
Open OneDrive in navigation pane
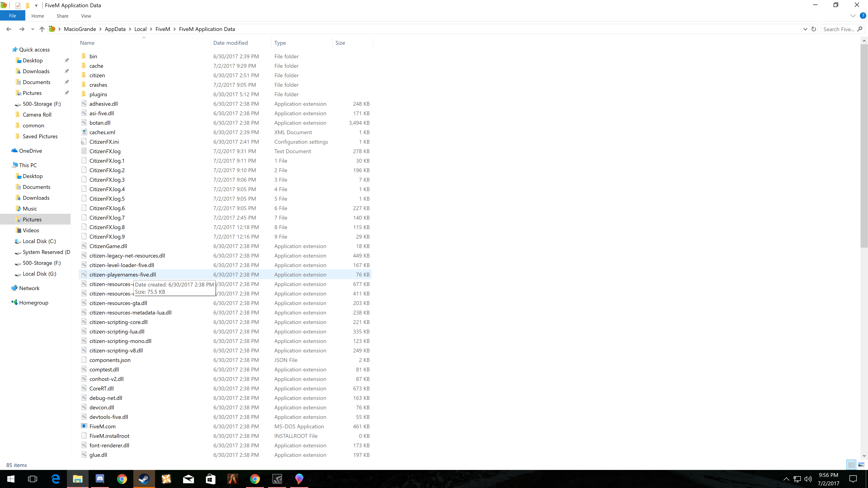click(x=30, y=151)
